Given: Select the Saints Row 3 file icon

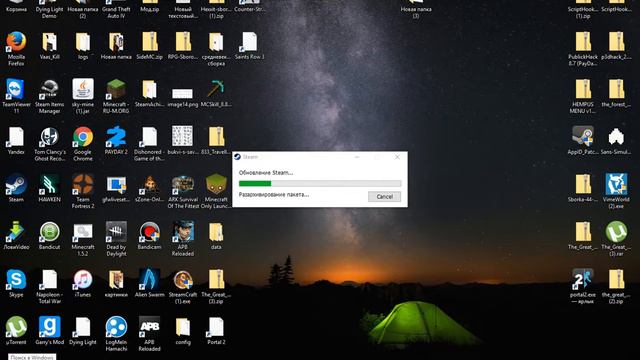Looking at the screenshot, I should [x=249, y=42].
